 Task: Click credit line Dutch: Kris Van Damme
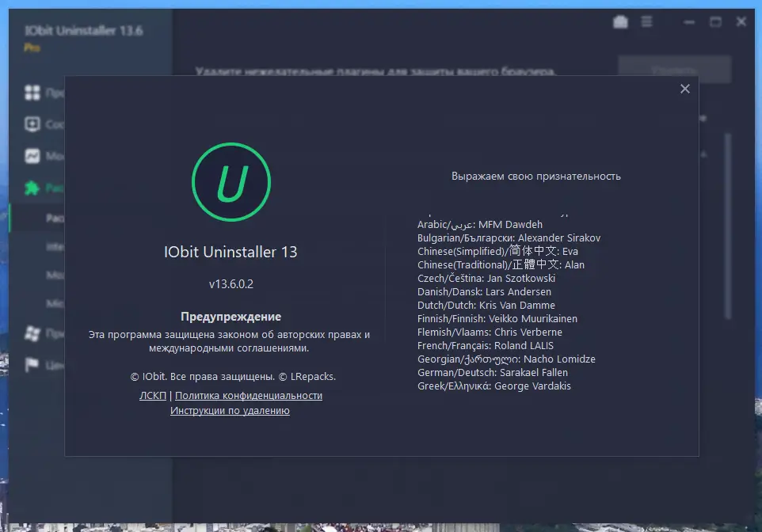coord(486,306)
